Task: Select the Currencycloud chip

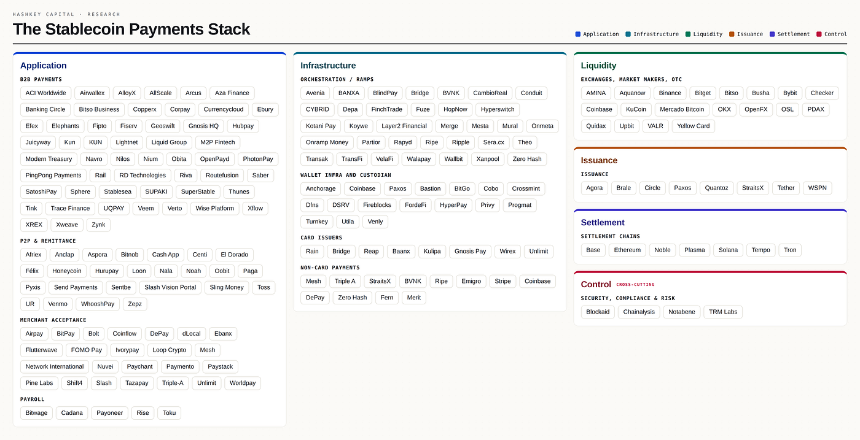Action: click(x=223, y=110)
